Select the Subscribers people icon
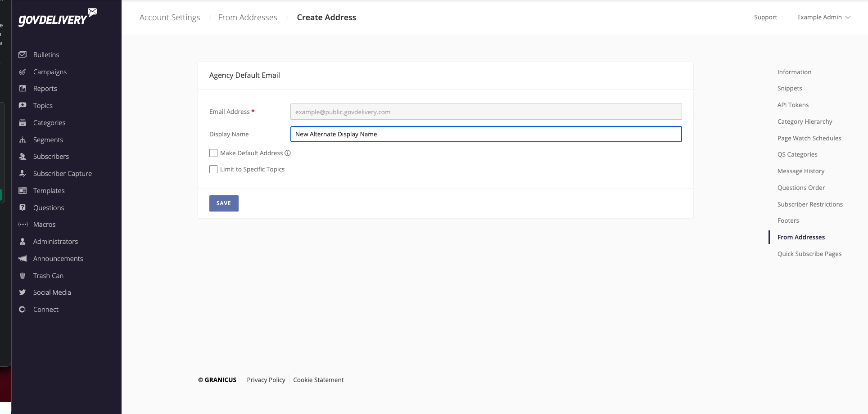The height and width of the screenshot is (414, 868). tap(23, 156)
